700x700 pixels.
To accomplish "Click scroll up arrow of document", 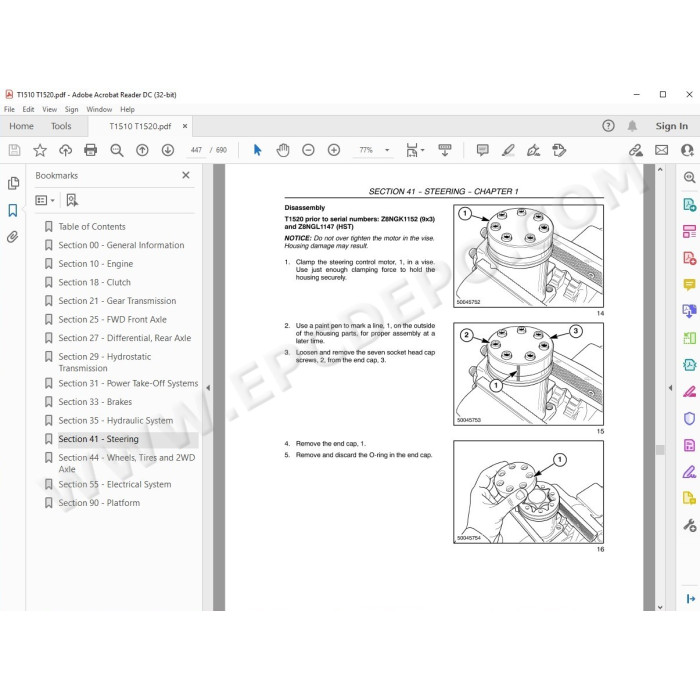I will (660, 170).
